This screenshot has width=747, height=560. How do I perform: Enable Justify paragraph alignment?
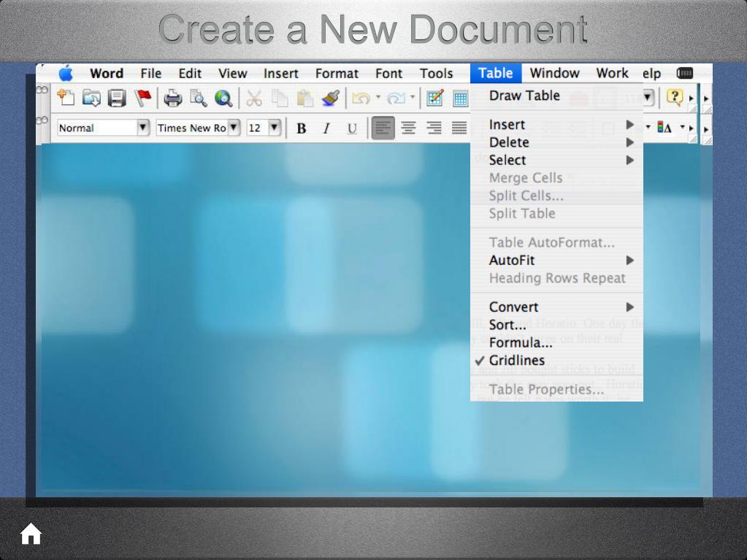[459, 128]
